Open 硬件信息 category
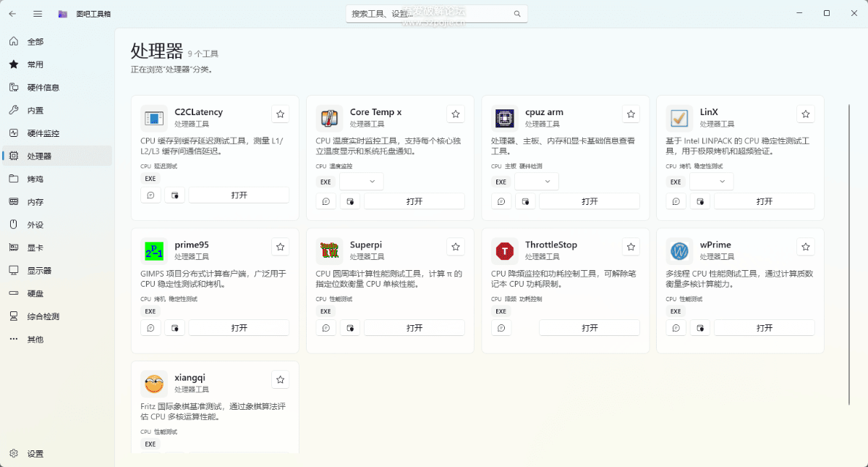The width and height of the screenshot is (868, 467). tap(57, 88)
